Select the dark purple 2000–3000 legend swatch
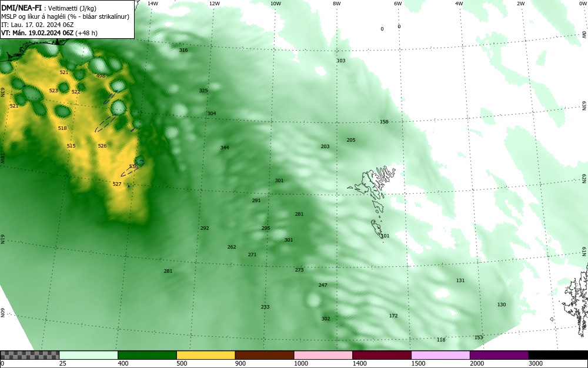Screen dimensions: 588x368 click(x=499, y=355)
